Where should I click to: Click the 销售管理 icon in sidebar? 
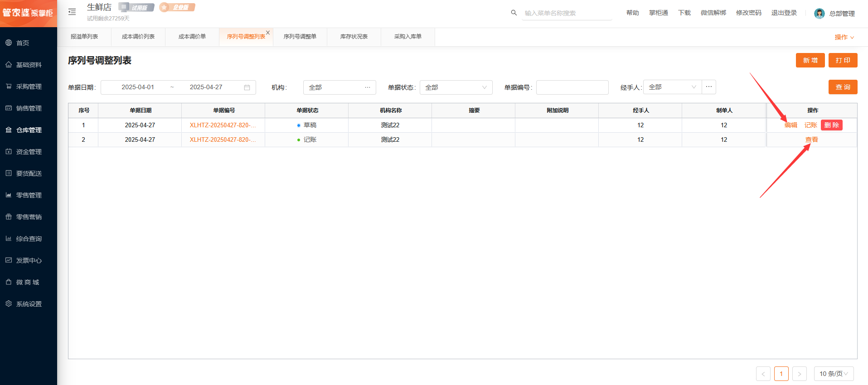[x=9, y=108]
